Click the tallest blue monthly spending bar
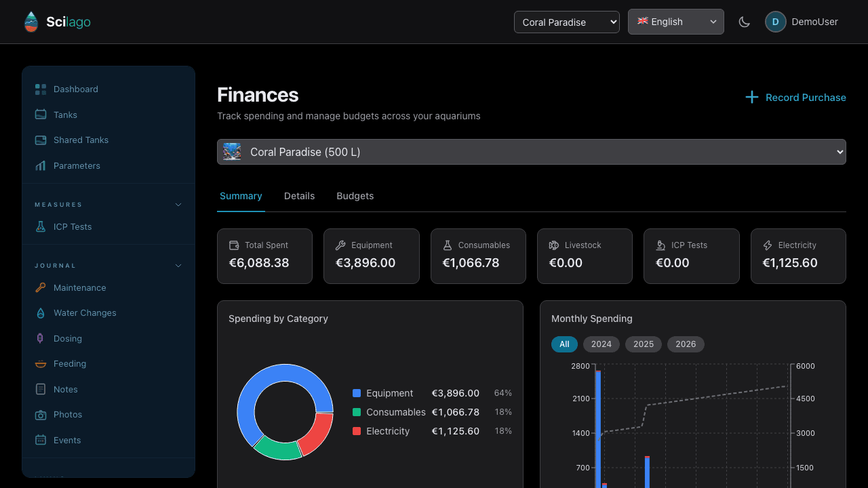The width and height of the screenshot is (868, 488). [x=598, y=428]
